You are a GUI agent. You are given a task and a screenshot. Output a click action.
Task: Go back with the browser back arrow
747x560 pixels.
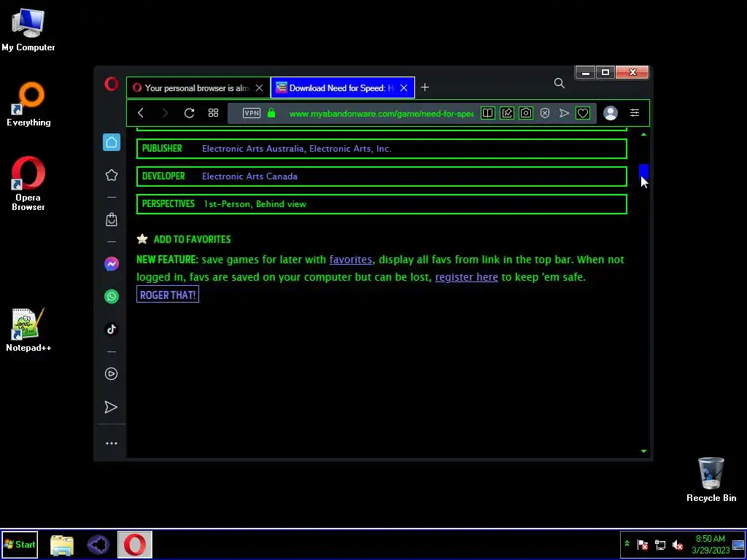pos(141,113)
